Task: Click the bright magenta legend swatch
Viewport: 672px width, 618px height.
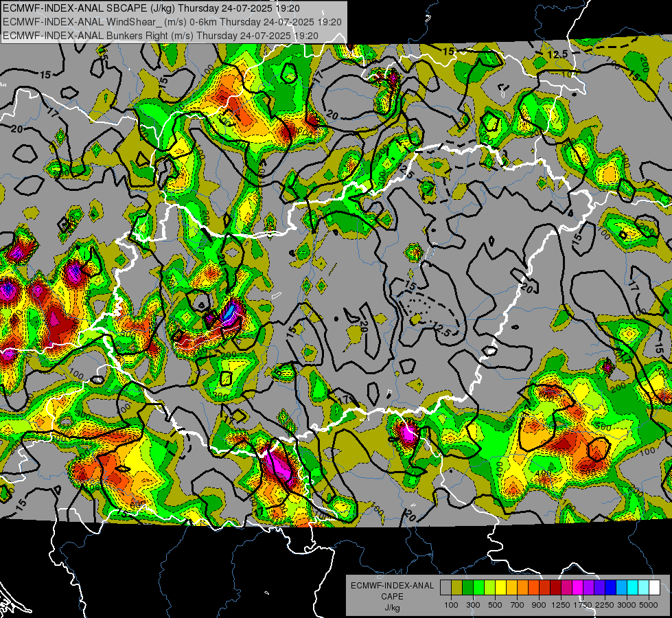Action: coord(578,588)
